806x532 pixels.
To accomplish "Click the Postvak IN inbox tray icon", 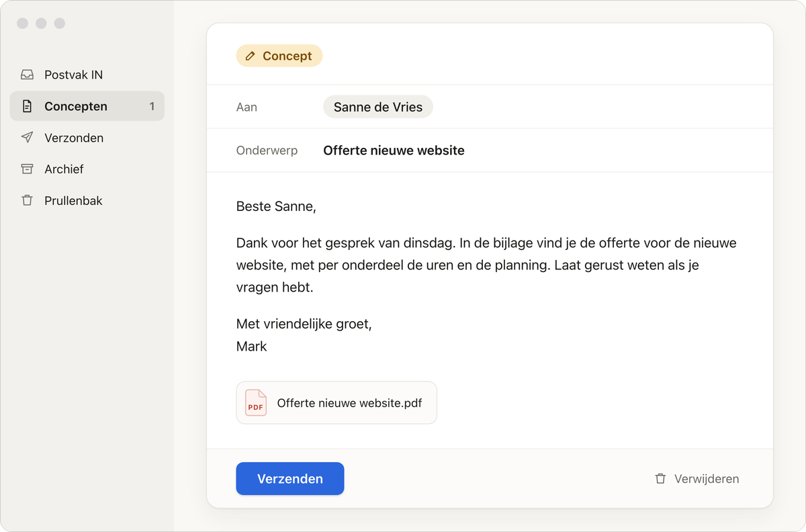I will (27, 75).
